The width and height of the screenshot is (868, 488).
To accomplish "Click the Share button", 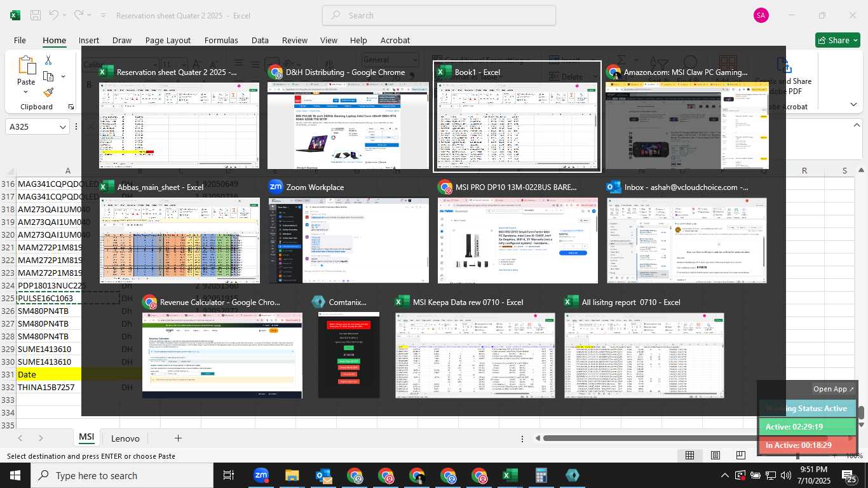I will (x=837, y=40).
